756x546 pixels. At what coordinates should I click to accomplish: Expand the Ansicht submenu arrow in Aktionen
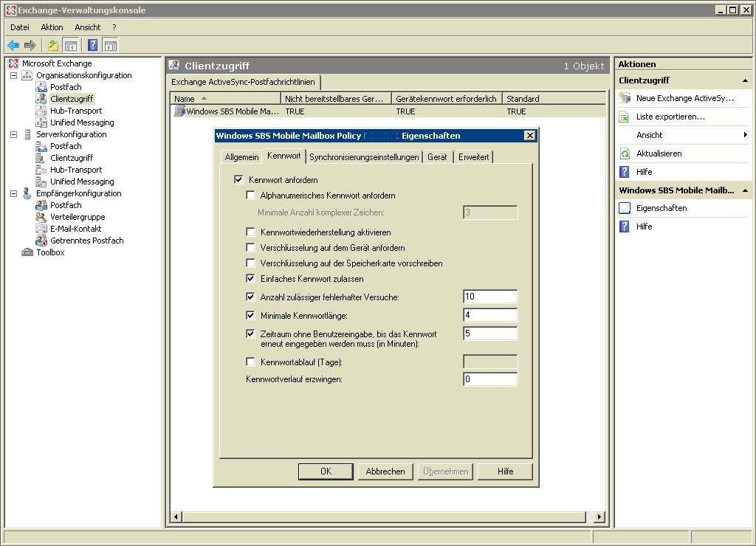click(x=746, y=135)
